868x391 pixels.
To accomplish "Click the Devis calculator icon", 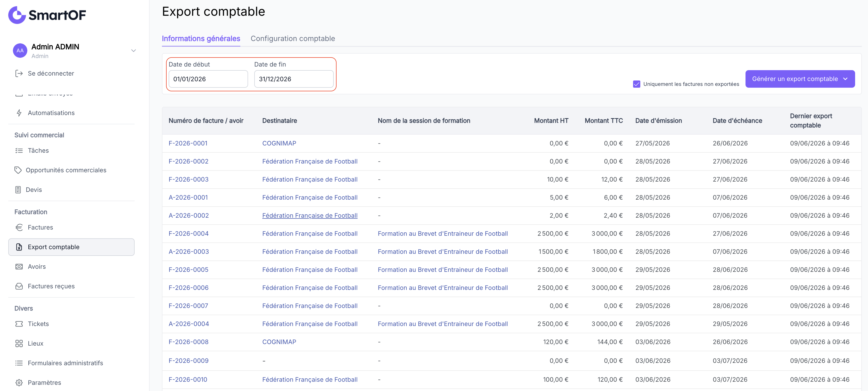I will click(x=18, y=190).
